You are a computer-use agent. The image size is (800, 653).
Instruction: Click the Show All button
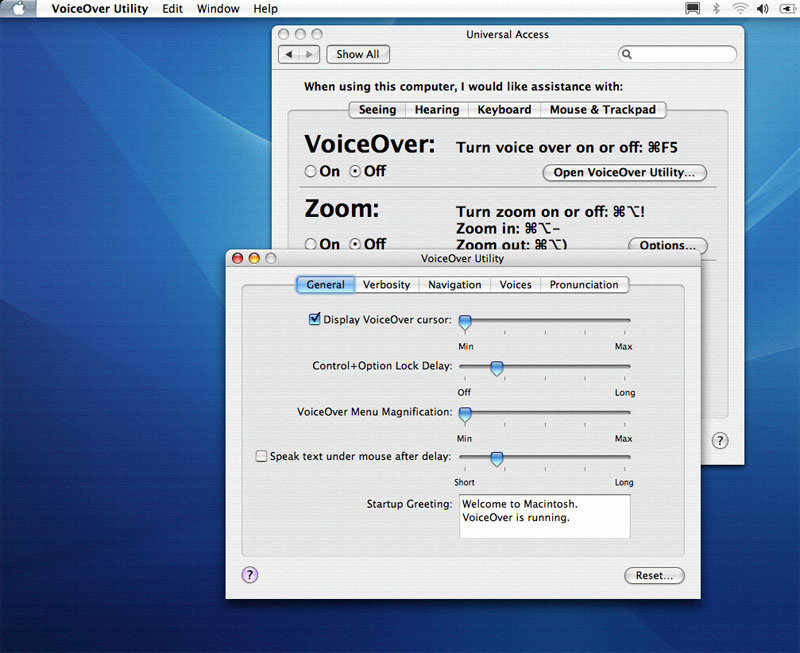(x=358, y=55)
